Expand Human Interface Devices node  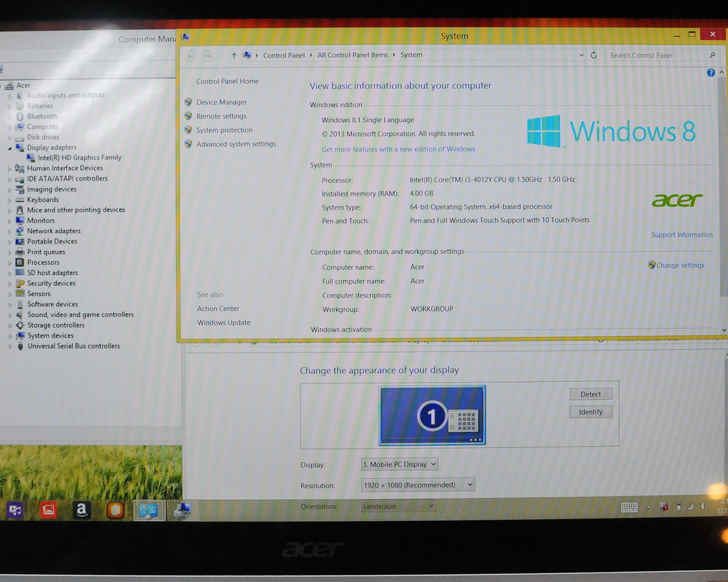click(x=9, y=169)
